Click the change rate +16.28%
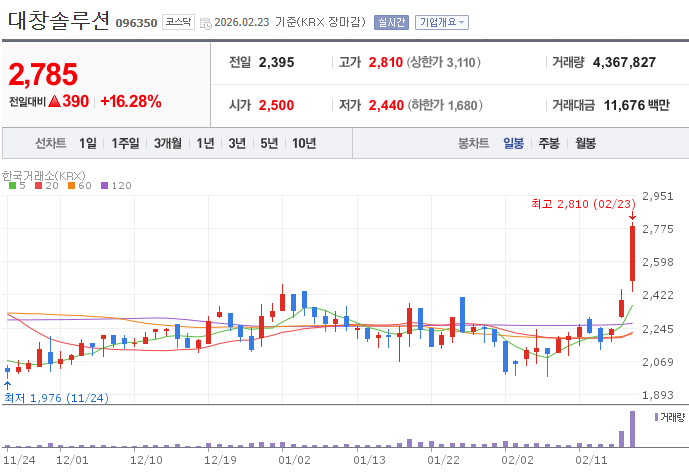This screenshot has height=472, width=689. pos(131,102)
